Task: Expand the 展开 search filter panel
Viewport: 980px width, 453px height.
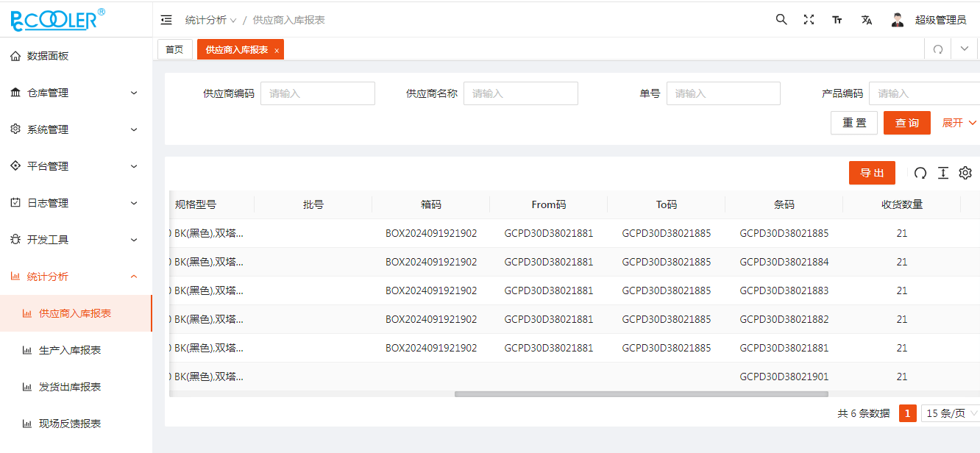Action: pyautogui.click(x=958, y=123)
